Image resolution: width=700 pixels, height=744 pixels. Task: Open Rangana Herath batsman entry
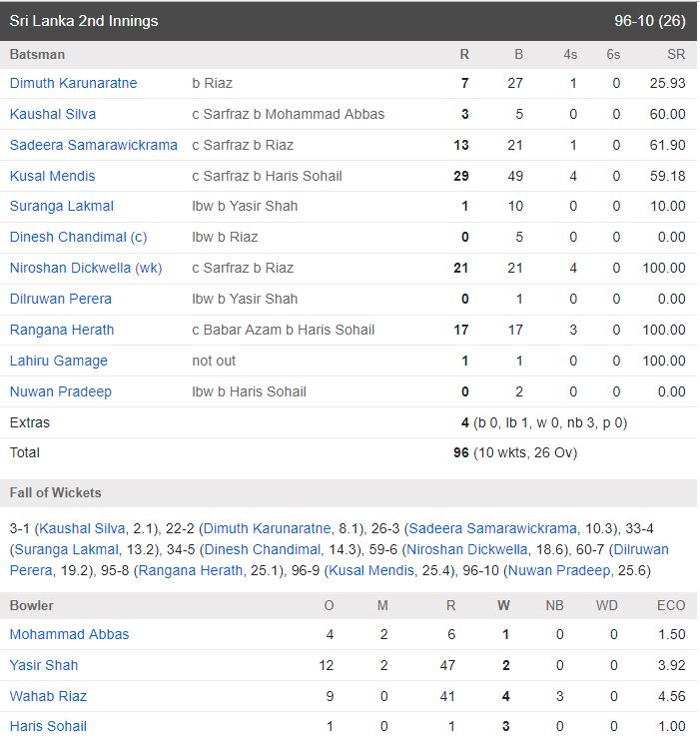[62, 330]
